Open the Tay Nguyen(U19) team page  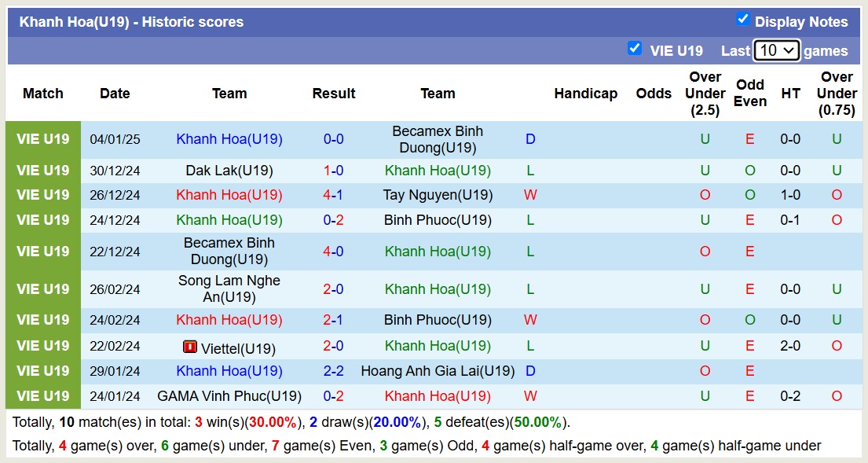438,195
